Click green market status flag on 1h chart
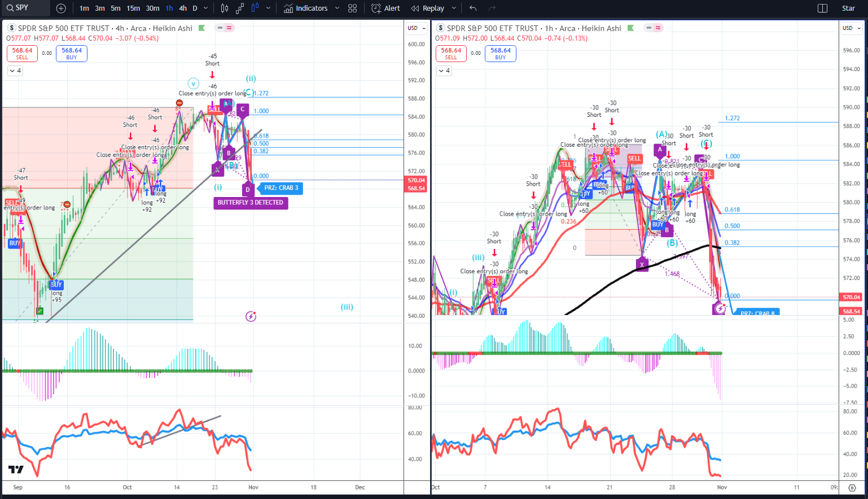 coord(630,28)
